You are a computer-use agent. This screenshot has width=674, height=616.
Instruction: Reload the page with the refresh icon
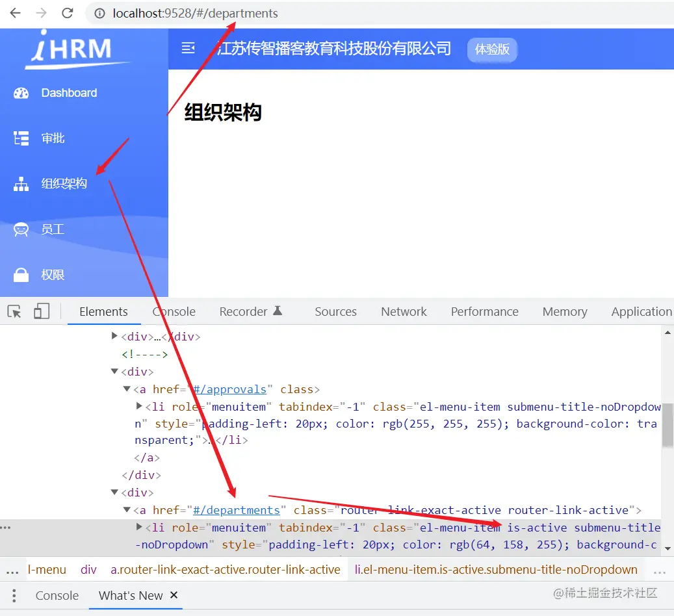click(68, 14)
